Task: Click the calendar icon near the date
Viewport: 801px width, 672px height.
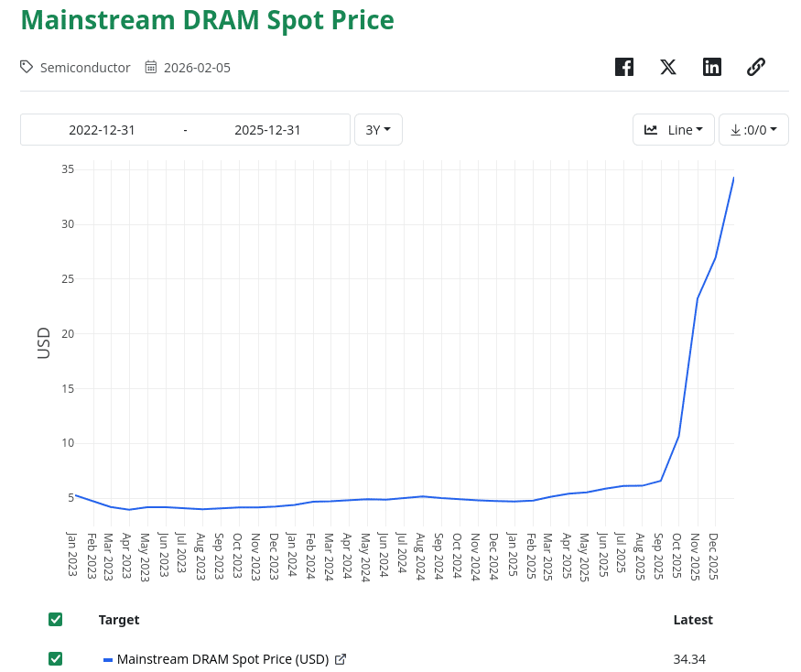Action: tap(152, 67)
